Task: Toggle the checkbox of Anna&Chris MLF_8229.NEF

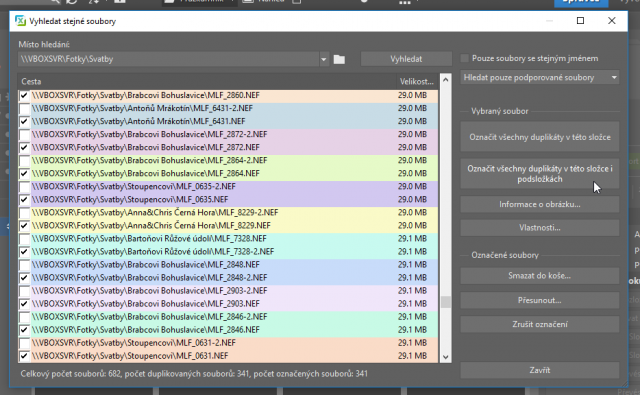Action: (x=24, y=226)
